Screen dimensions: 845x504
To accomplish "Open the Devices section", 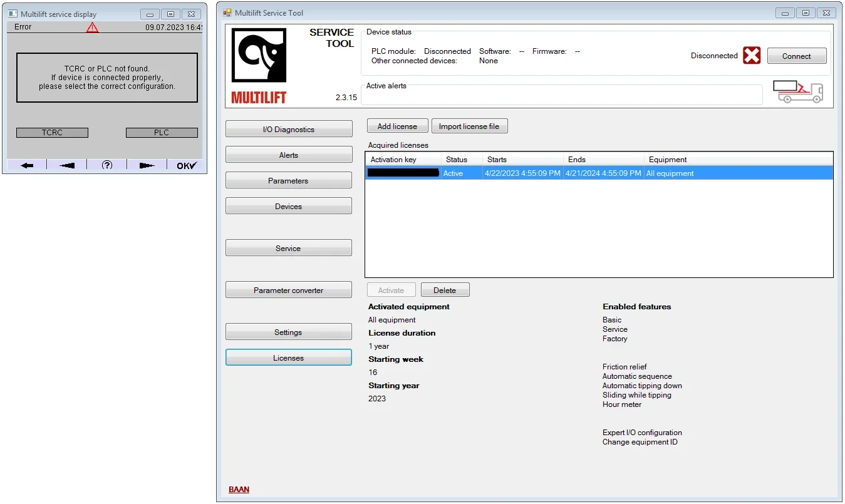I will pos(289,206).
